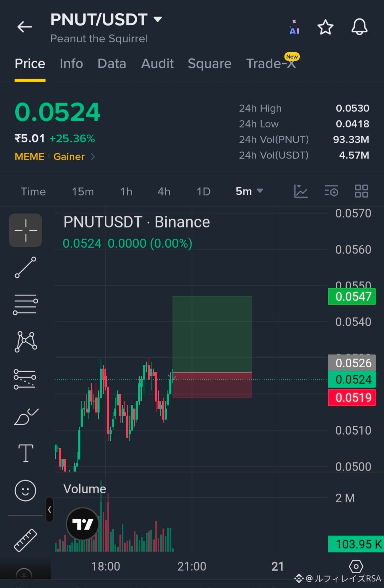Click the 103.95 K volume label
The width and height of the screenshot is (384, 588).
pyautogui.click(x=356, y=544)
